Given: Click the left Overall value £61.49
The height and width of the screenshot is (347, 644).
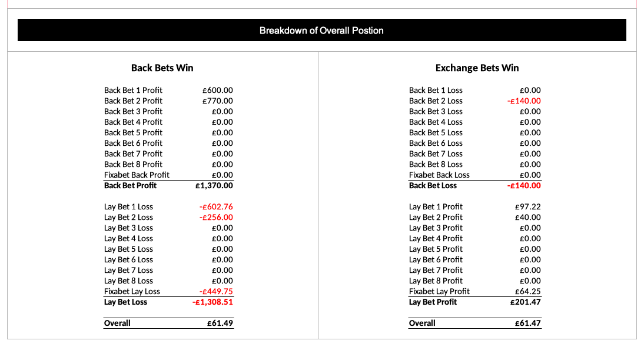Looking at the screenshot, I should click(x=220, y=323).
